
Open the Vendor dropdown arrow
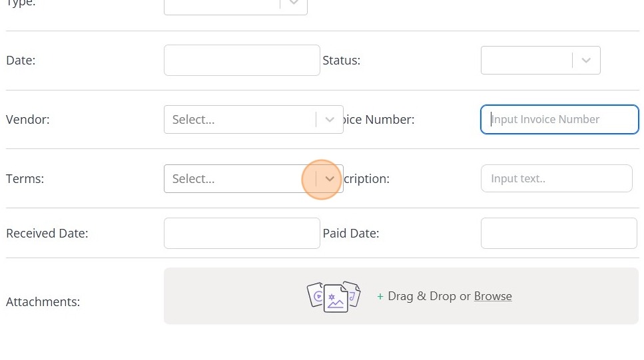click(x=330, y=120)
